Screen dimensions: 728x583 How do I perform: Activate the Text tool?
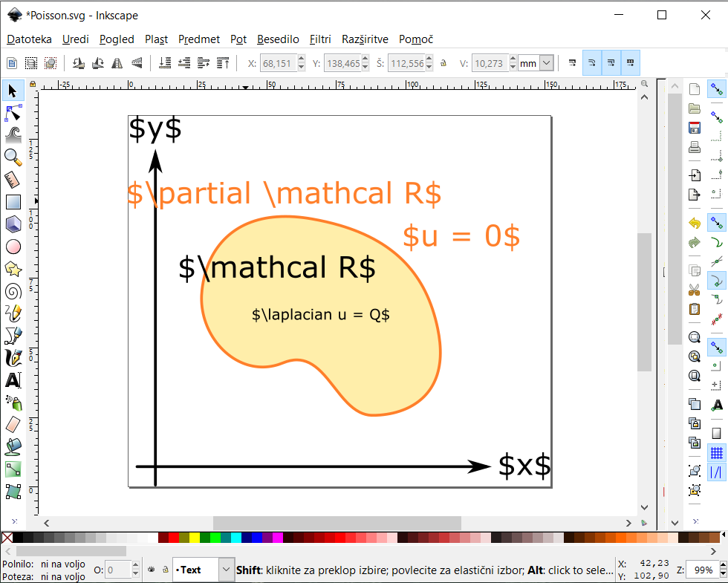pyautogui.click(x=13, y=380)
